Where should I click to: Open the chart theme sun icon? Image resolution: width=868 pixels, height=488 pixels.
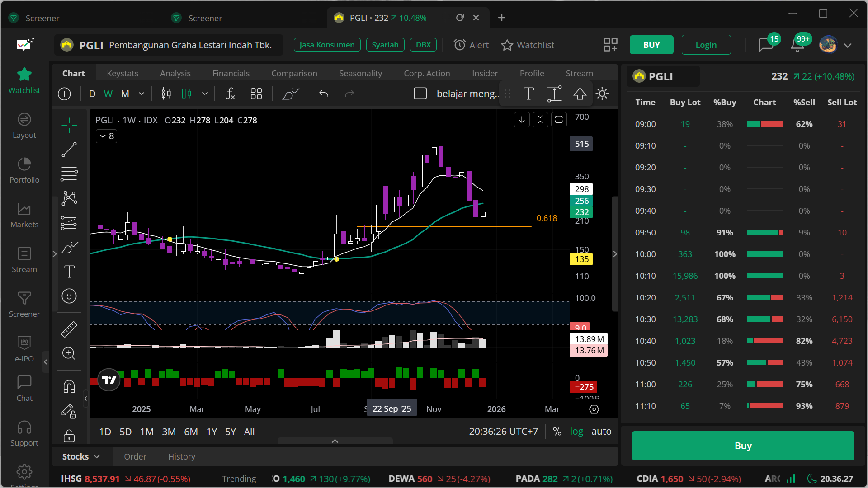click(602, 94)
